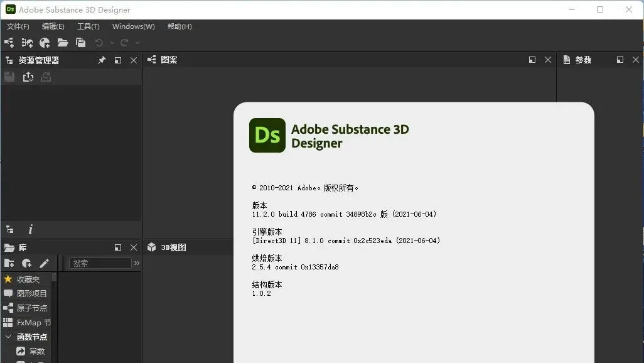Select 常数 under 函数节点
Screen dimensions: 644x363
[x=37, y=352]
